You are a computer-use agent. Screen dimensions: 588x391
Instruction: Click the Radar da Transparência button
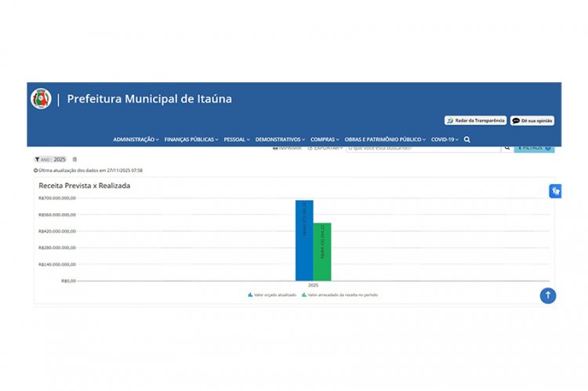click(x=476, y=121)
